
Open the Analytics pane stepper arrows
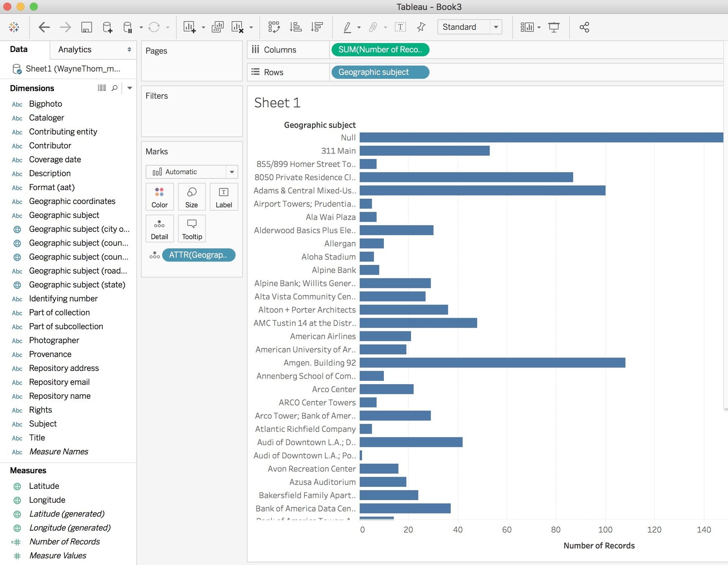[129, 49]
